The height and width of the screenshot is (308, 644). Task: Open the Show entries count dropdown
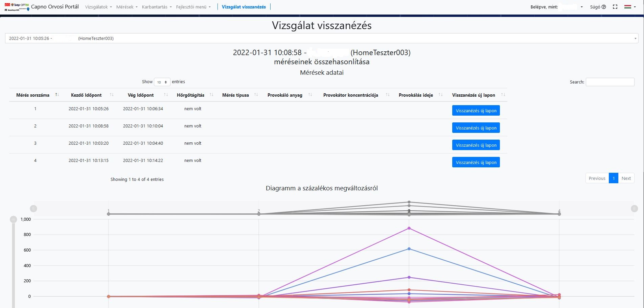pyautogui.click(x=162, y=82)
